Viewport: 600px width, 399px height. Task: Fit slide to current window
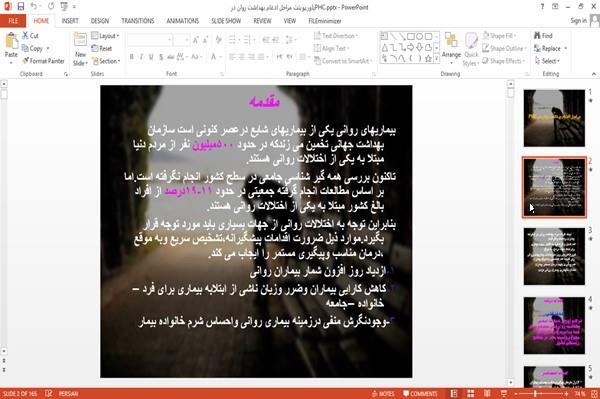(594, 394)
